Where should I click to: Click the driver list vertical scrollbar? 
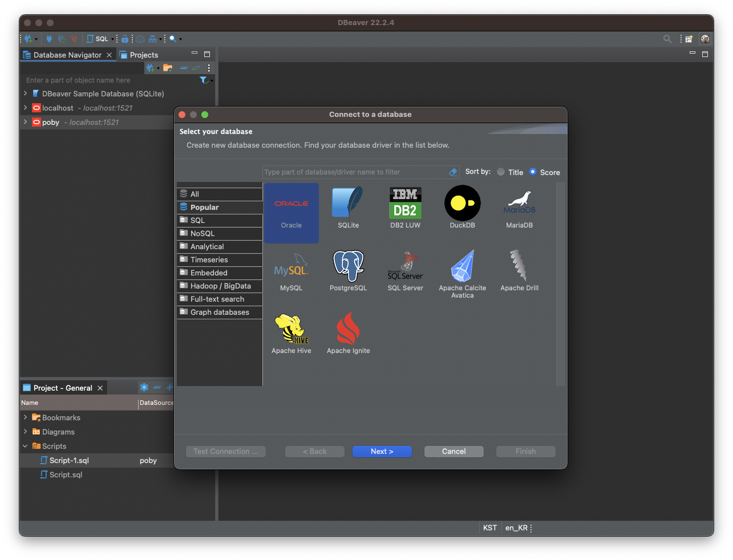click(x=560, y=284)
